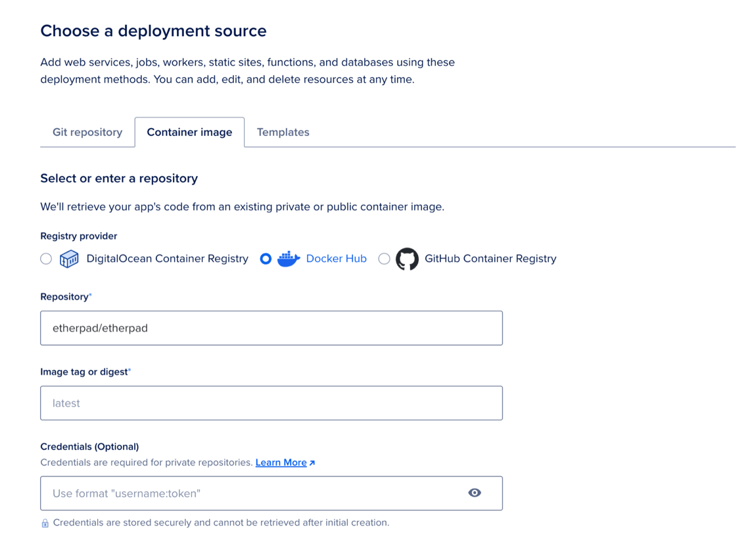The image size is (756, 538).
Task: Pick the GitHub Container Registry radio button
Action: (x=385, y=259)
